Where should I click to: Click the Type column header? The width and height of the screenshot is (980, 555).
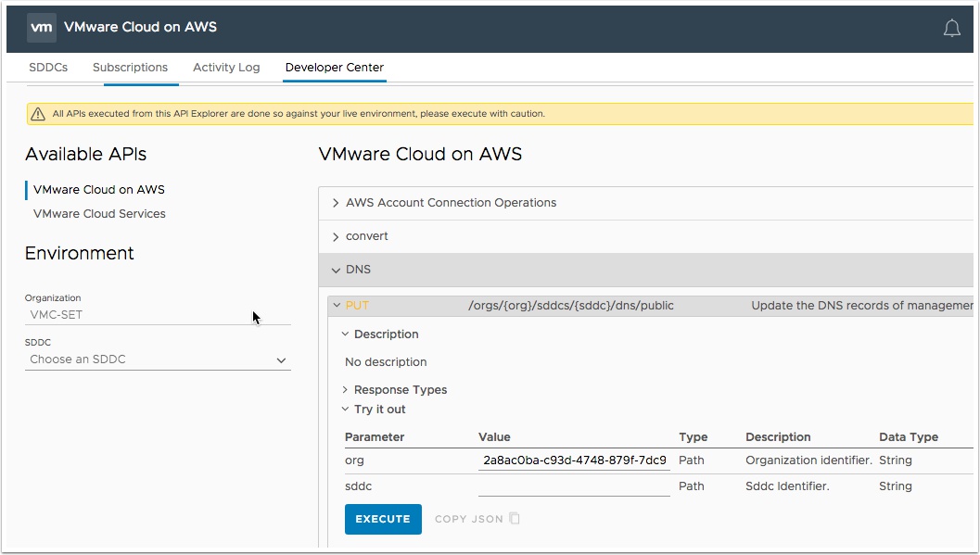click(x=694, y=437)
